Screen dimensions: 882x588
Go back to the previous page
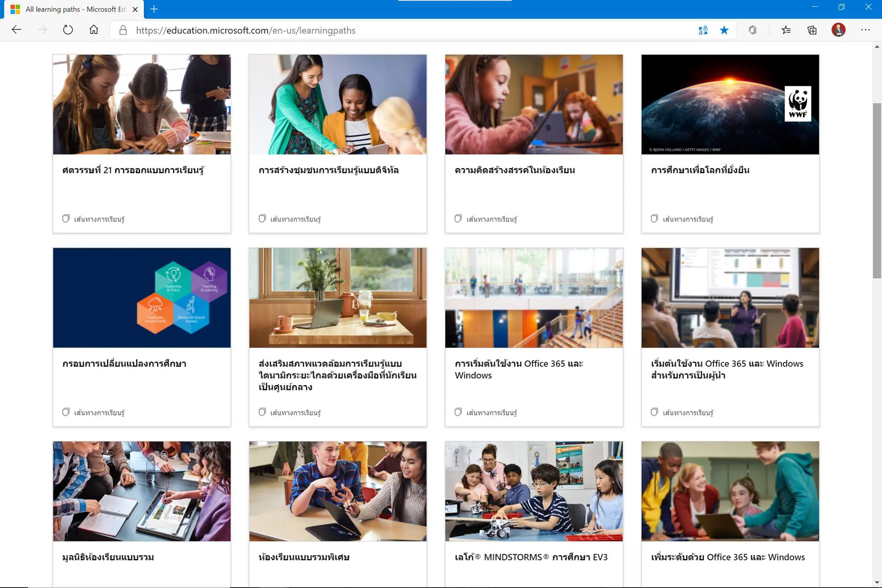pos(16,30)
